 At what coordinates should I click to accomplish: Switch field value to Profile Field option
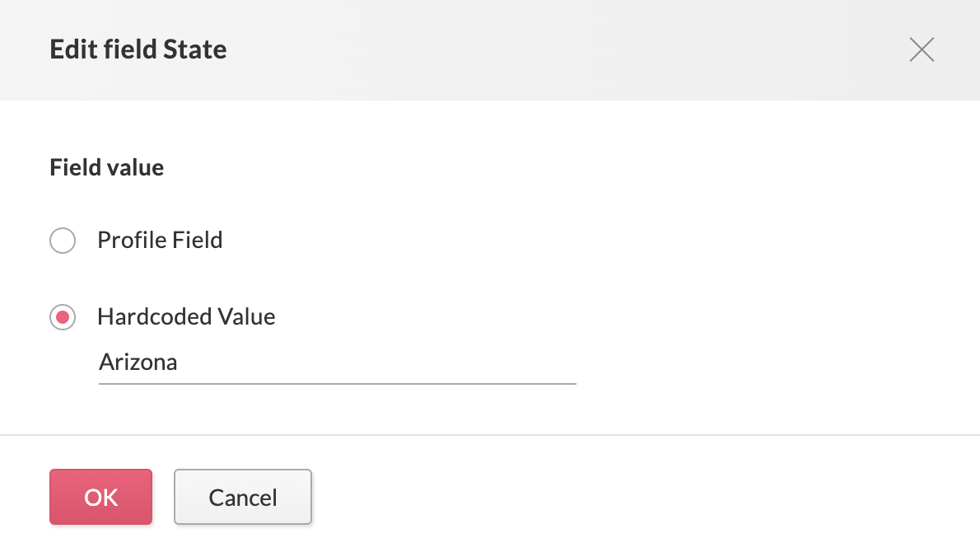pyautogui.click(x=63, y=241)
